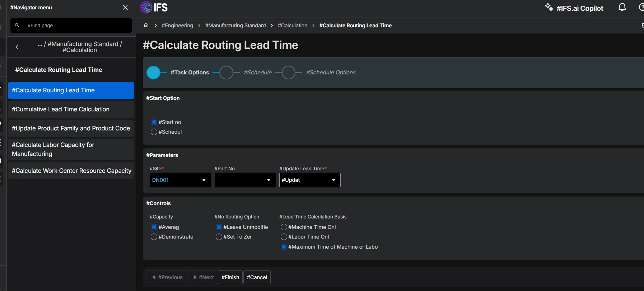Image resolution: width=644 pixels, height=291 pixels.
Task: Click the IFS logo icon
Action: [146, 7]
